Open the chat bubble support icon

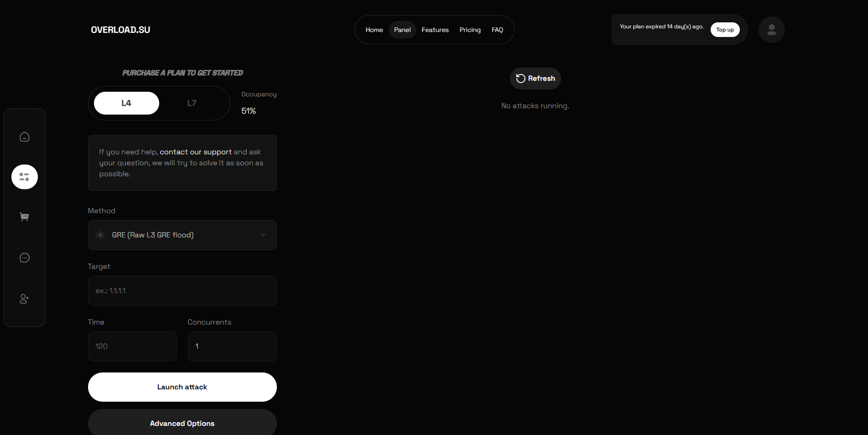click(x=25, y=258)
